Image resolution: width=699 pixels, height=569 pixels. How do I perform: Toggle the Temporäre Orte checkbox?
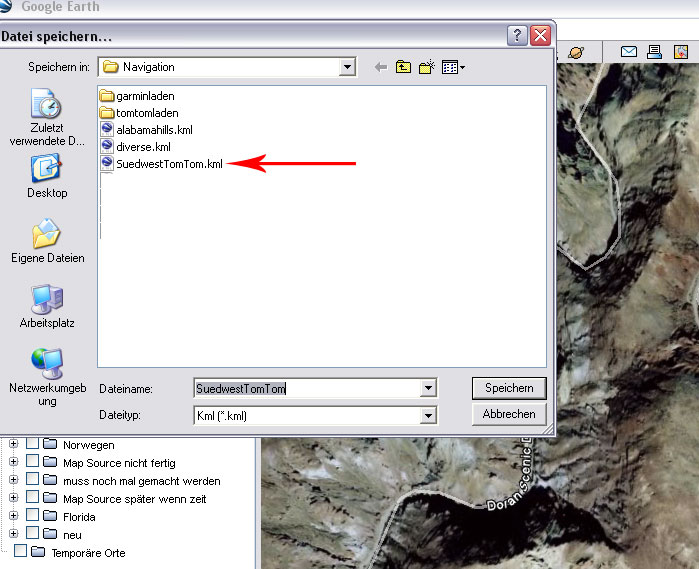(x=21, y=552)
